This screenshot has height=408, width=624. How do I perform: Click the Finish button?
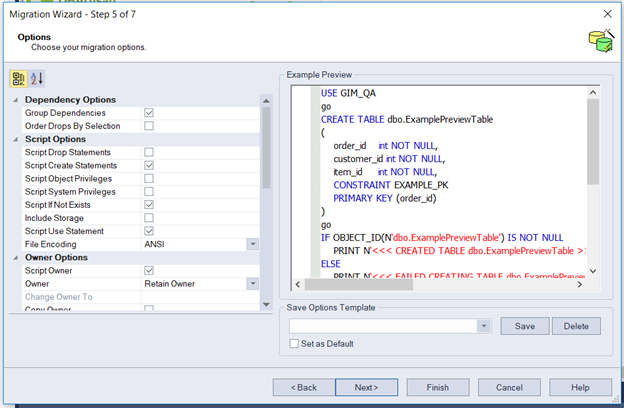pos(438,387)
